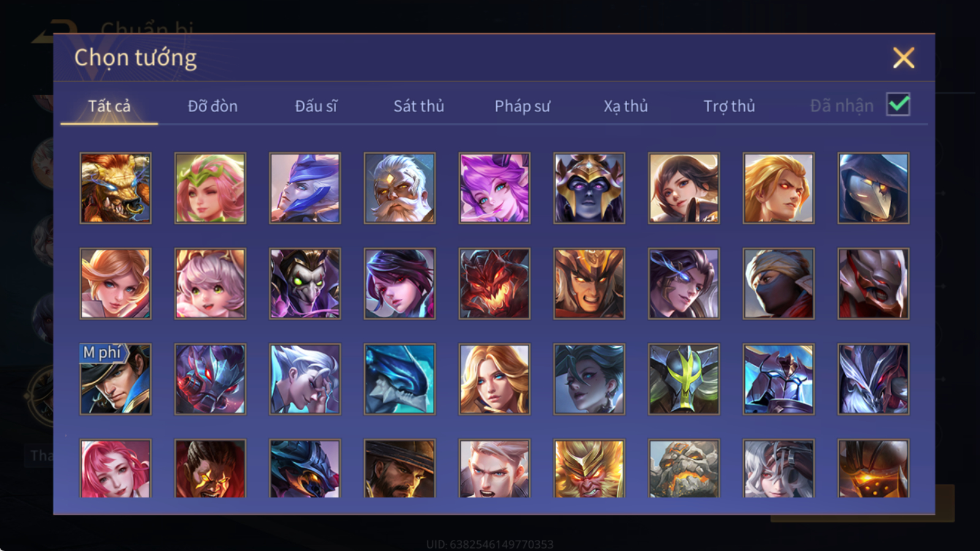Select the free-trial hero with black hat
980x551 pixels.
pos(115,379)
